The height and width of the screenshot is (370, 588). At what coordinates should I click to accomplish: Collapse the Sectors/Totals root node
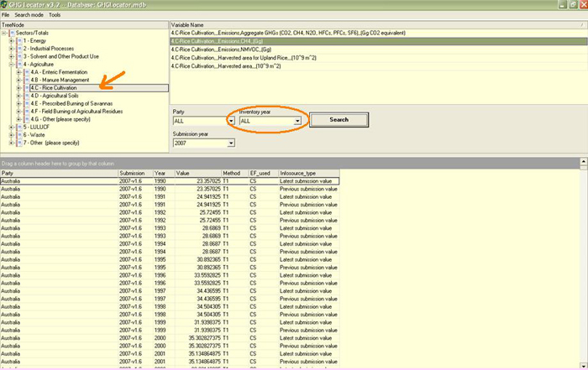[x=4, y=33]
